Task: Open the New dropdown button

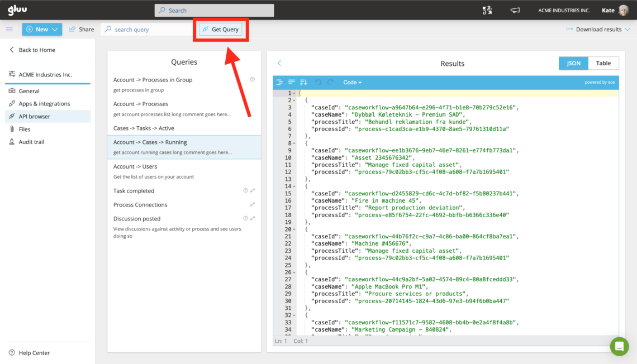Action: pyautogui.click(x=42, y=29)
